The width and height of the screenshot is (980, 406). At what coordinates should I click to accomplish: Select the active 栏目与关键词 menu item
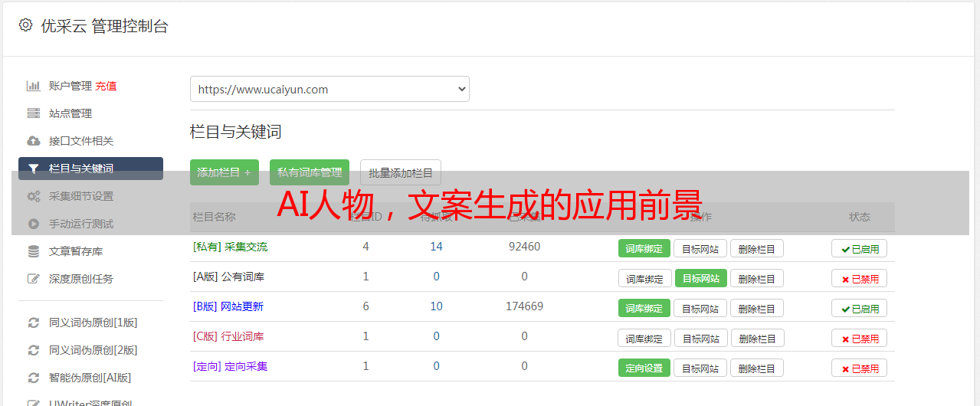(x=90, y=169)
